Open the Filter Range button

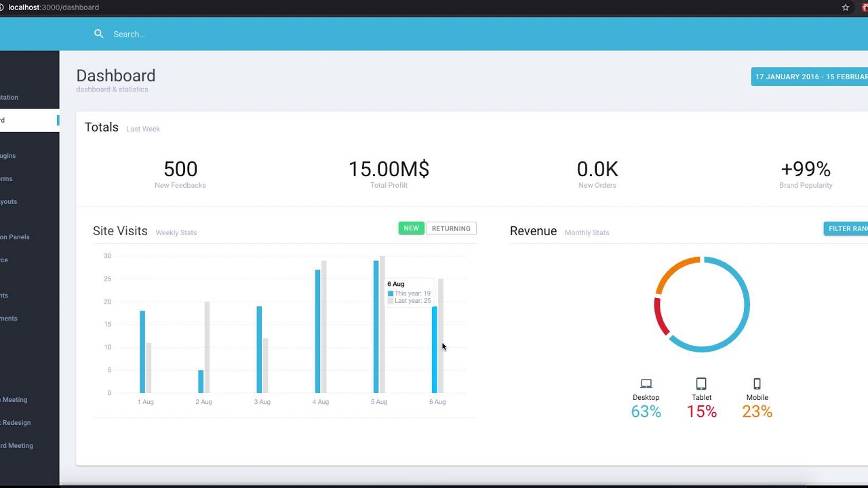coord(846,228)
